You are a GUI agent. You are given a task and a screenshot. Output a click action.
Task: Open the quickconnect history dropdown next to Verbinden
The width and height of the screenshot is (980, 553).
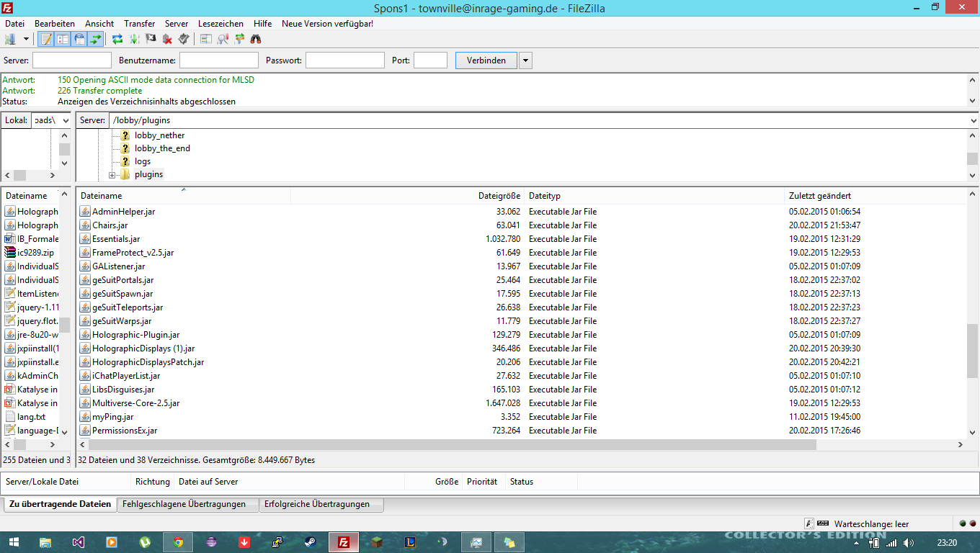pyautogui.click(x=525, y=60)
